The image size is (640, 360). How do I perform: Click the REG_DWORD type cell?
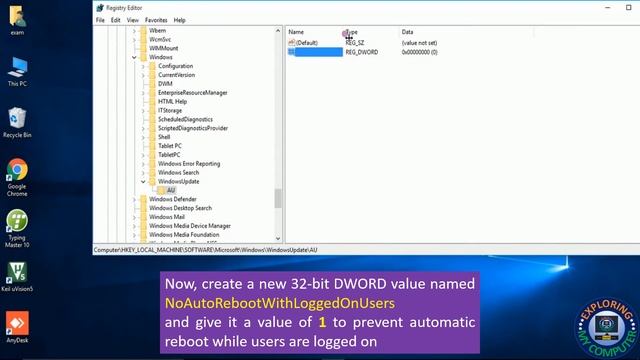click(362, 52)
